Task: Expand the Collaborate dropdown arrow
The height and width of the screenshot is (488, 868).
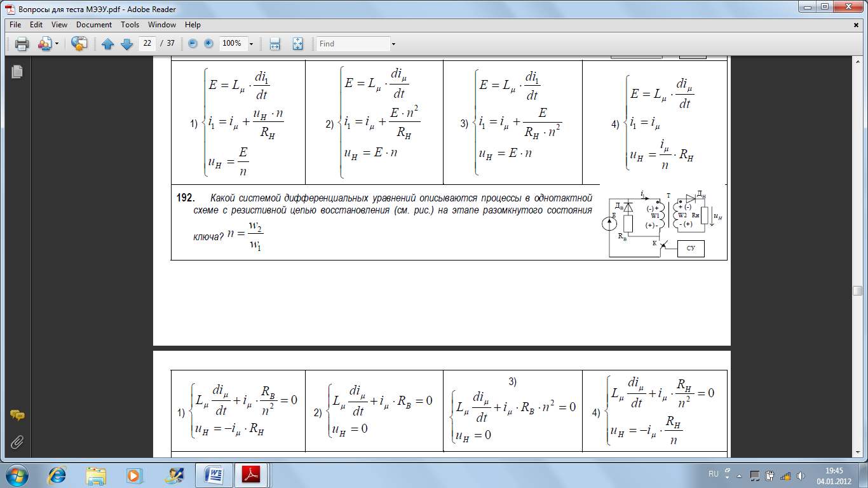Action: point(57,44)
